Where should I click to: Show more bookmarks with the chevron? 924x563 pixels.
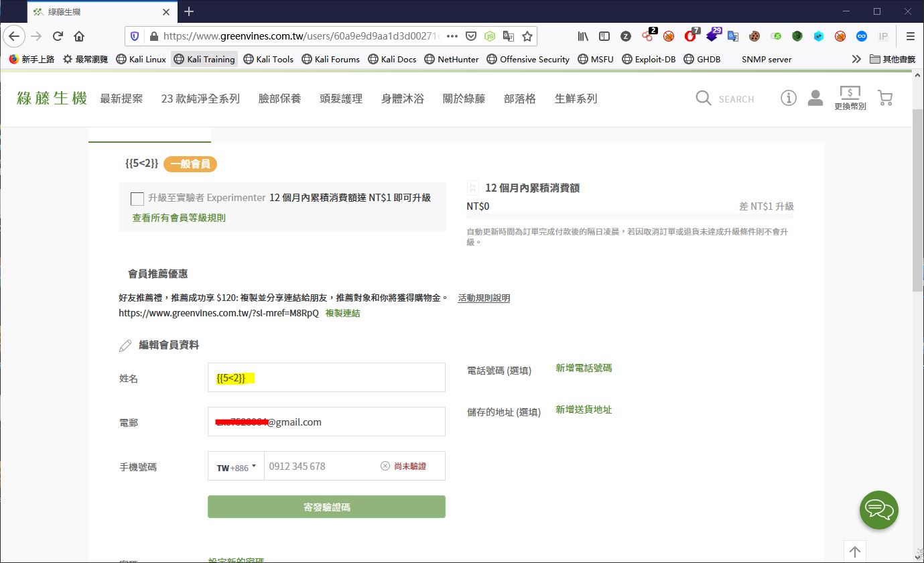(x=856, y=59)
